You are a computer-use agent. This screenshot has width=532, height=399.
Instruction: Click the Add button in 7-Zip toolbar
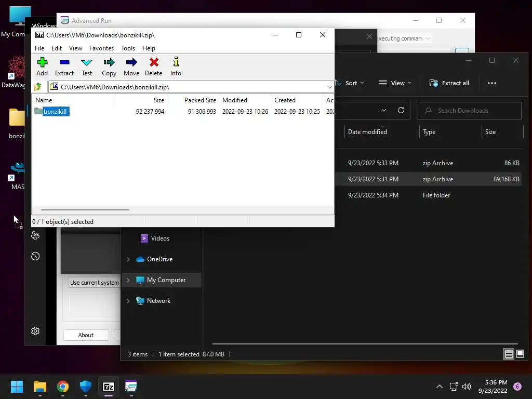coord(42,66)
